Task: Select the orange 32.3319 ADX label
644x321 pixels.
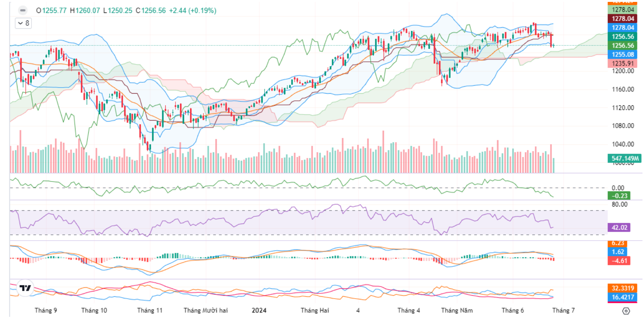Action: point(622,288)
